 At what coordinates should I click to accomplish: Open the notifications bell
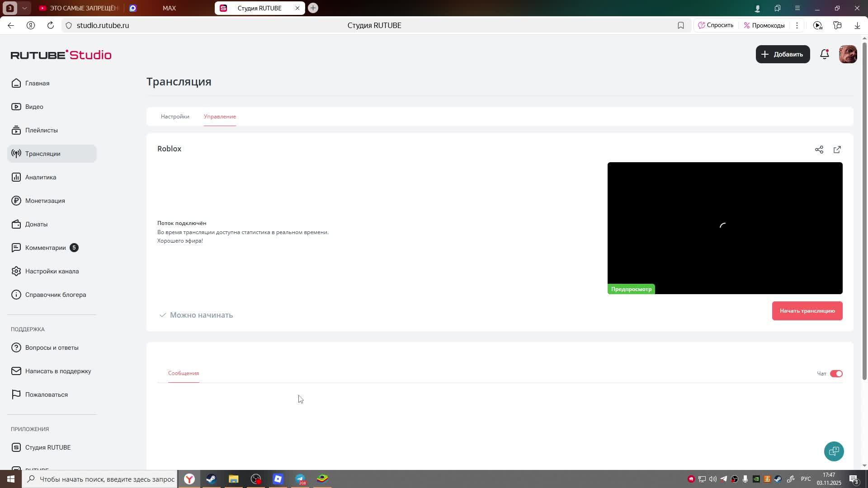824,54
